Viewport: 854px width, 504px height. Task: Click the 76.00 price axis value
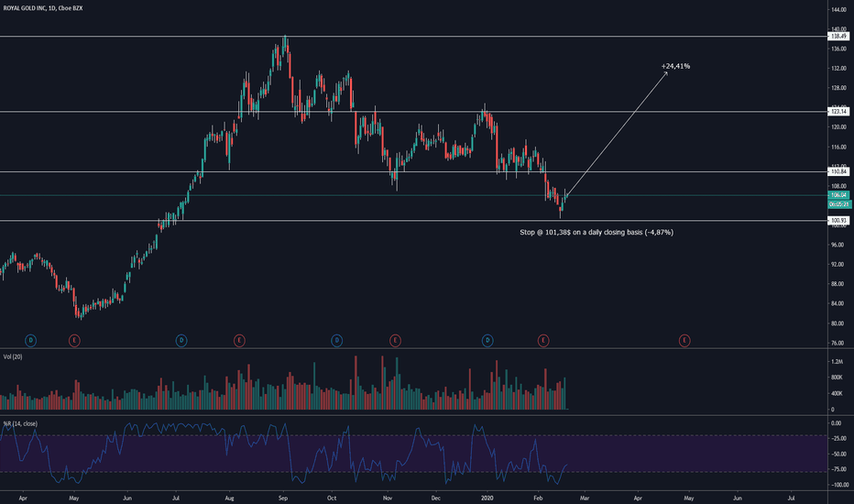coord(838,344)
